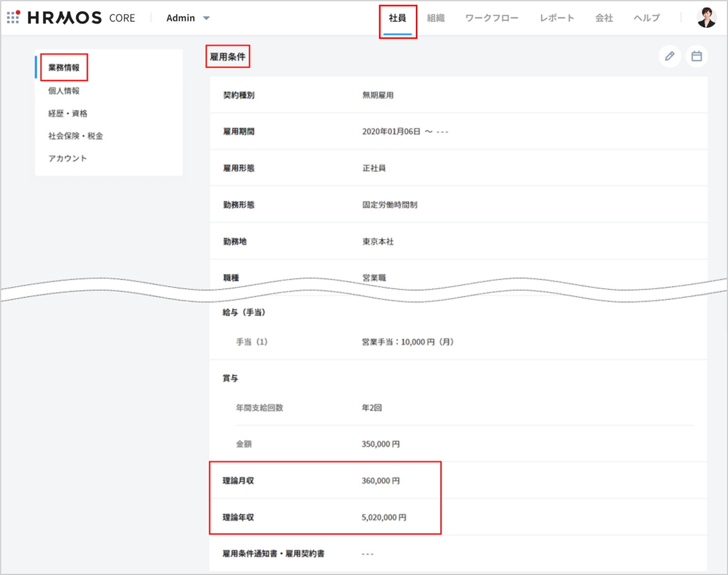Viewport: 728px width, 575px height.
Task: Expand the Admin role dropdown
Action: [x=188, y=18]
